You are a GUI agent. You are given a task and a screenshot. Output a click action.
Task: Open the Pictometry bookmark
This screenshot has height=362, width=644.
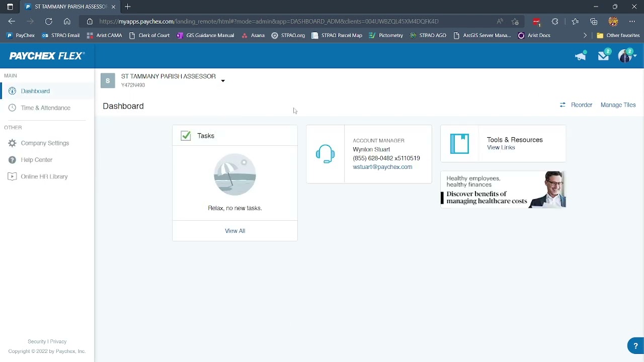(x=386, y=35)
